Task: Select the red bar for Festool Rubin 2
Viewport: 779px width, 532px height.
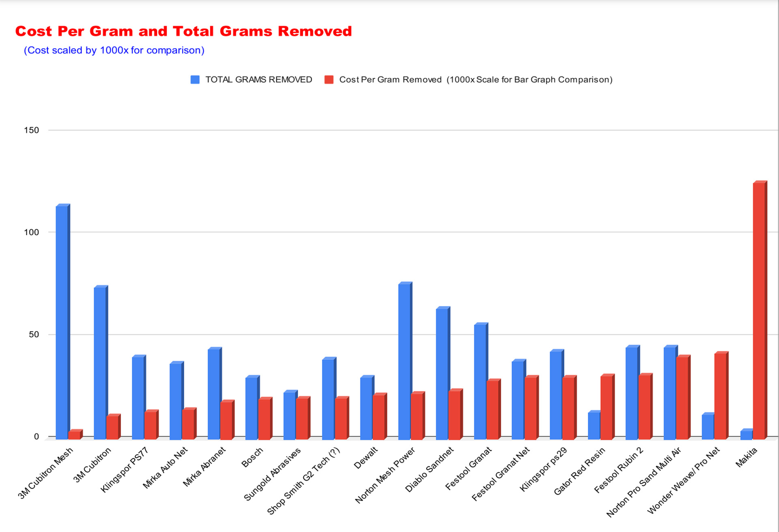Action: coord(646,407)
